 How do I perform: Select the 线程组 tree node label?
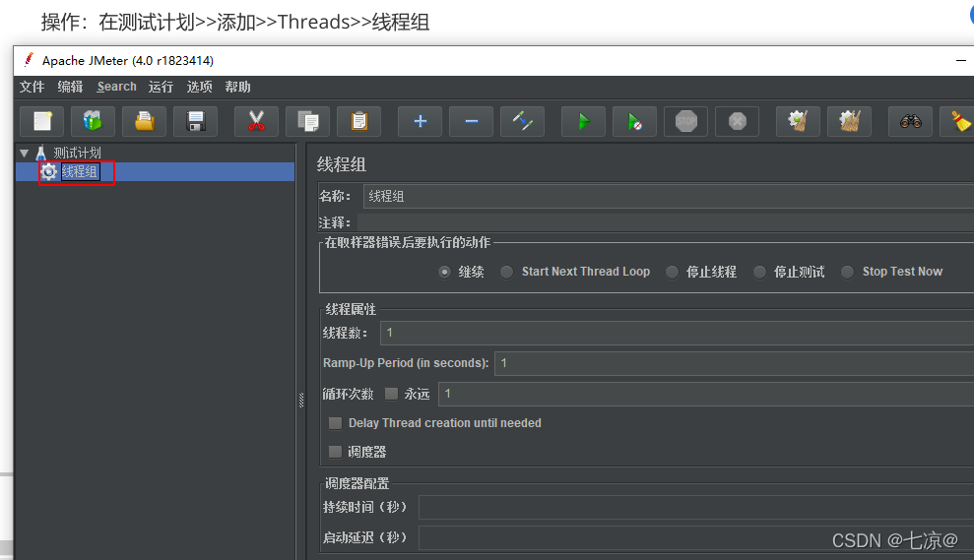tap(80, 172)
